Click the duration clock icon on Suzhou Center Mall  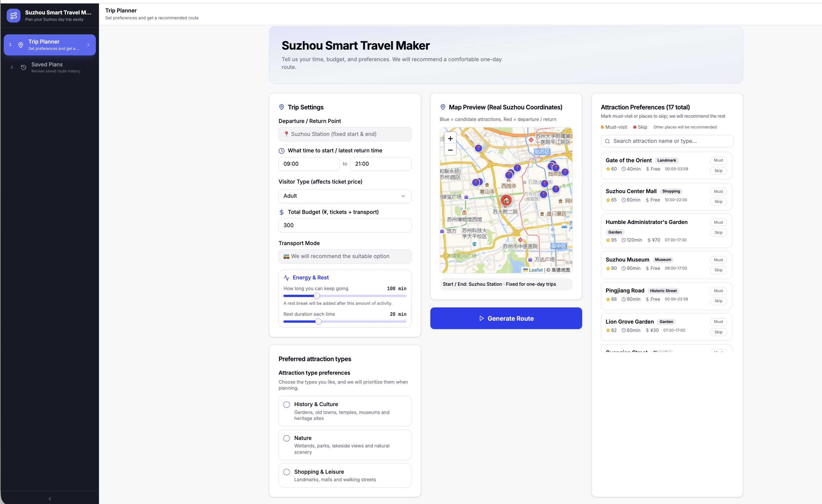pyautogui.click(x=623, y=200)
